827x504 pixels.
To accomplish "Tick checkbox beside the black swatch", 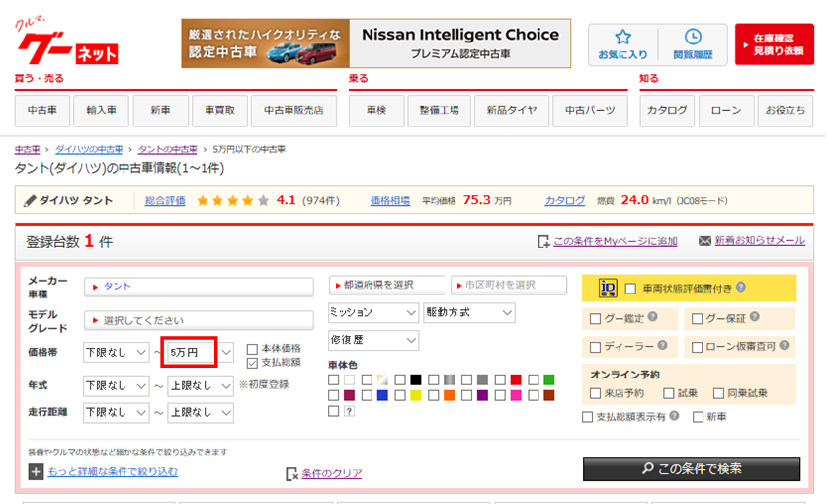I will click(x=400, y=379).
